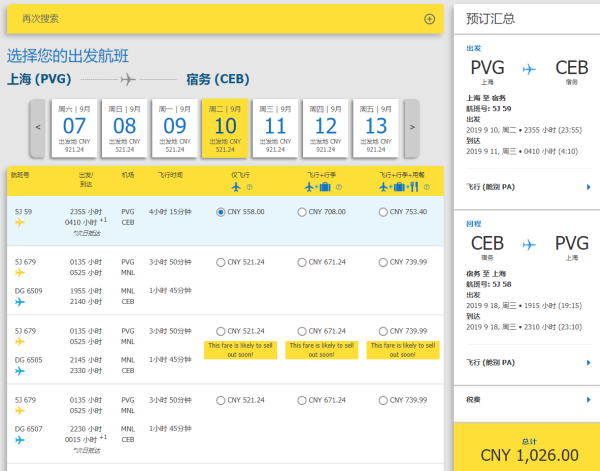This screenshot has height=471, width=600.
Task: Select the CNY 753.40 fare with meals
Action: (384, 212)
